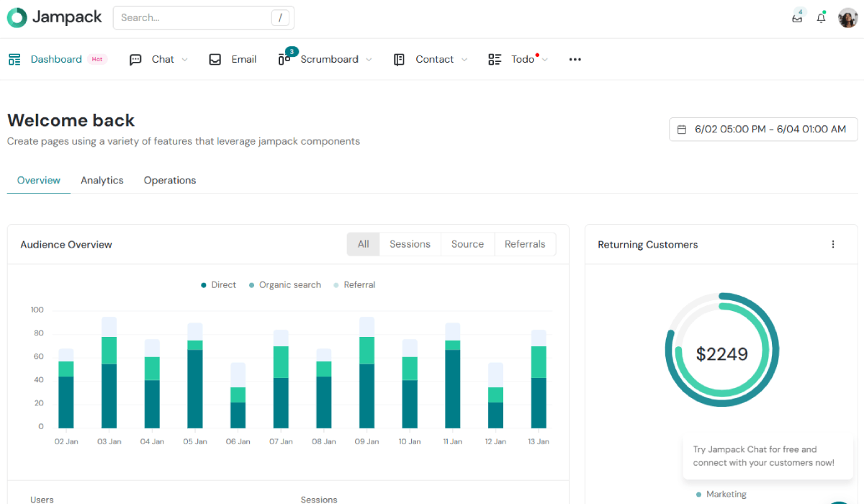Switch to the Analytics tab
864x504 pixels.
tap(102, 181)
